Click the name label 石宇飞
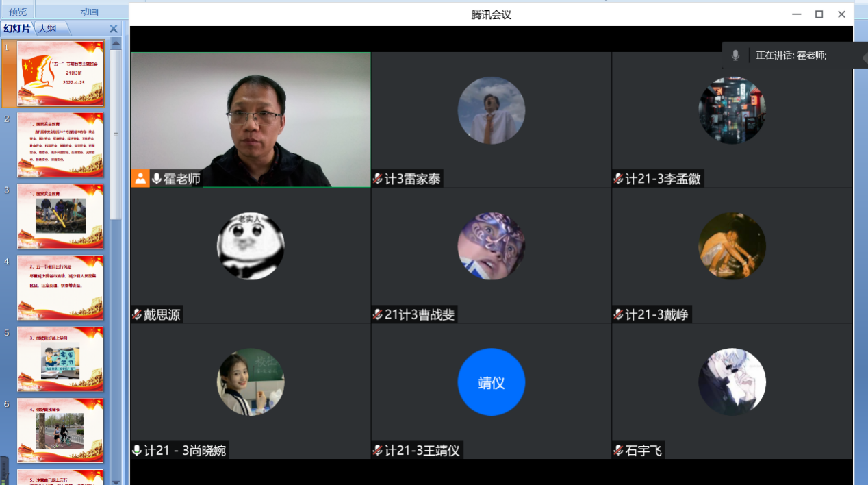Viewport: 868px width, 485px height. click(644, 450)
